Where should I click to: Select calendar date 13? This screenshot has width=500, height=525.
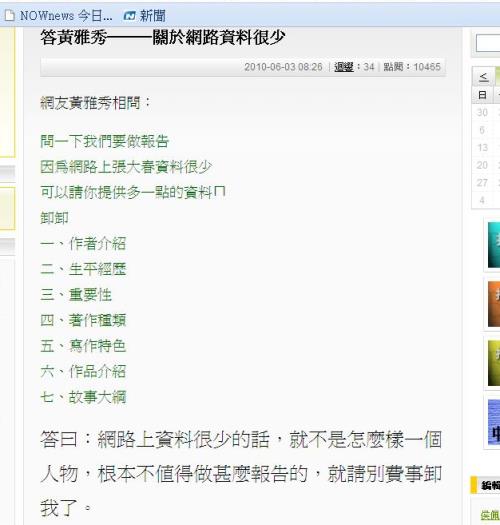[x=483, y=148]
